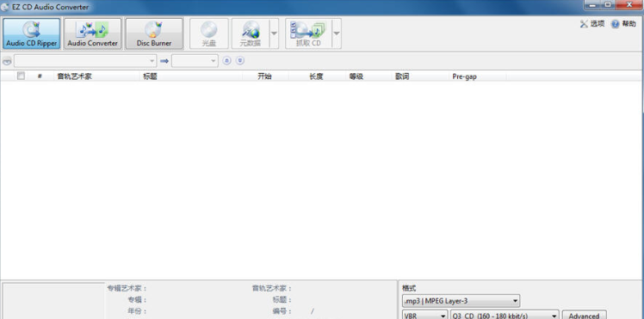Maximize the EZ CD Audio Converter window
Screen dimensions: 644x319
point(608,5)
